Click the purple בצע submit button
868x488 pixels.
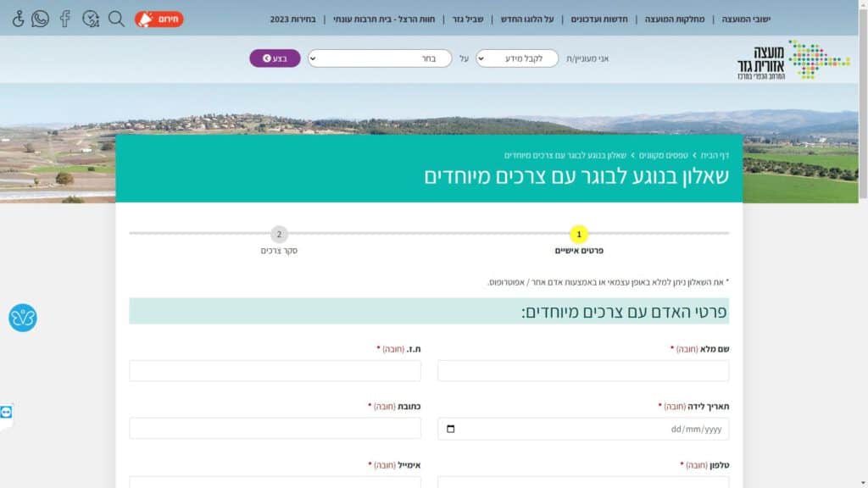[x=275, y=58]
